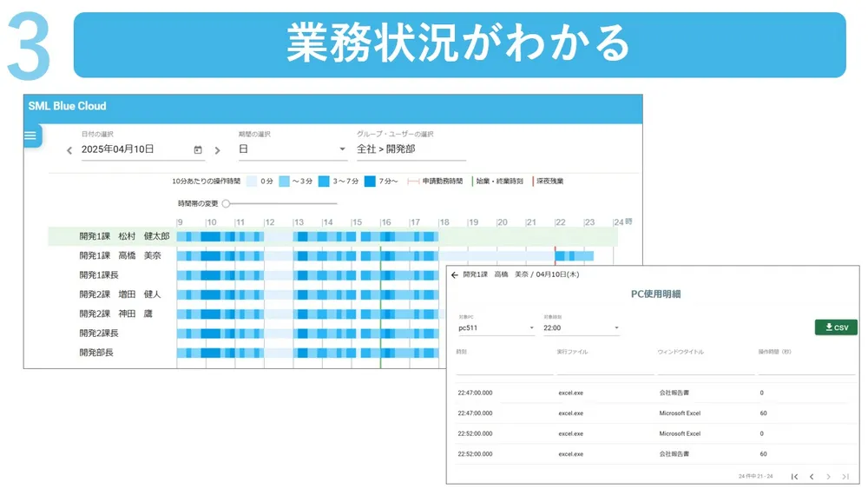Open the グループ・ユーザーの選択 field
The width and height of the screenshot is (868, 489).
click(411, 149)
